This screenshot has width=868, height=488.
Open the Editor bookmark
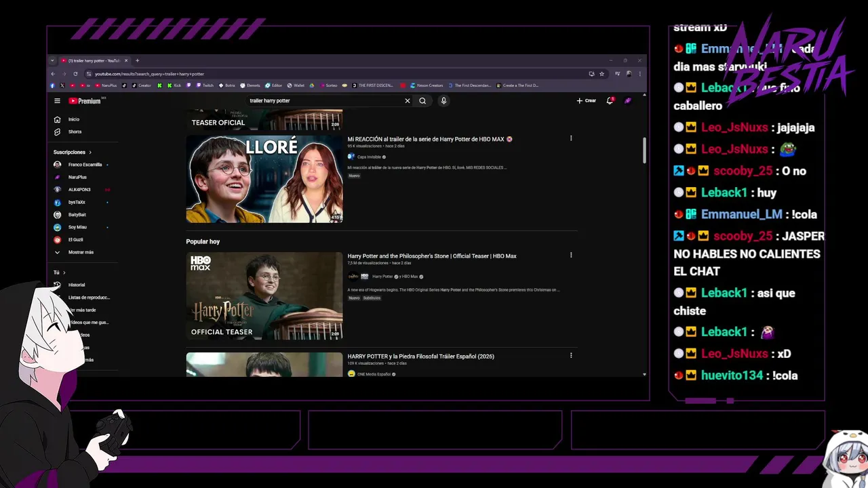pos(274,85)
